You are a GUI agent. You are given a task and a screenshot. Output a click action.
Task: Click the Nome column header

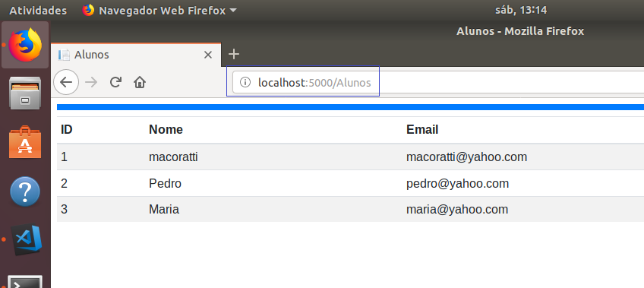tap(166, 130)
